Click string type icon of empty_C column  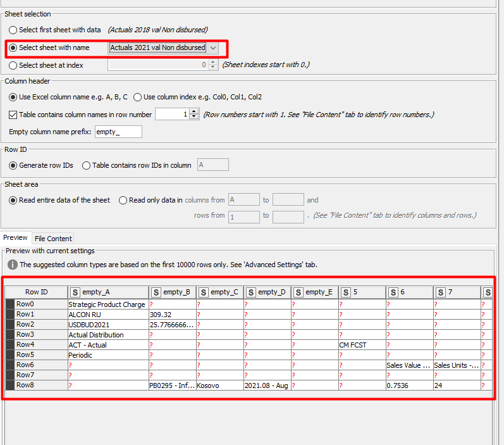pos(203,292)
